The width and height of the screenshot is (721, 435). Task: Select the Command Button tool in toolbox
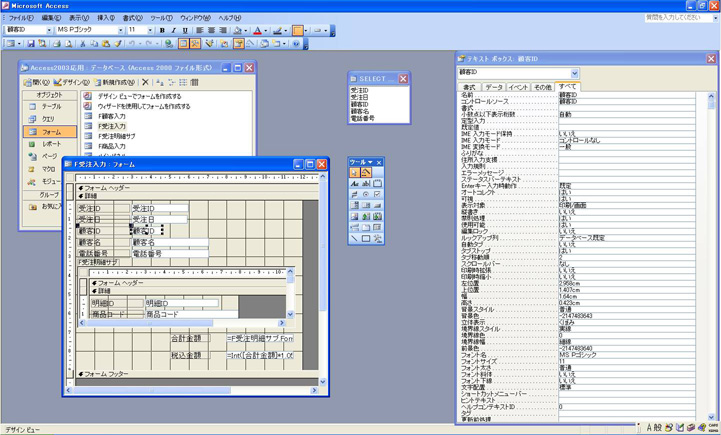tap(378, 205)
